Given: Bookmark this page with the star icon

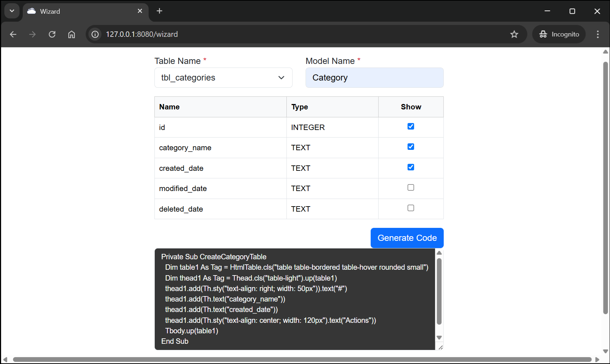Looking at the screenshot, I should 514,34.
